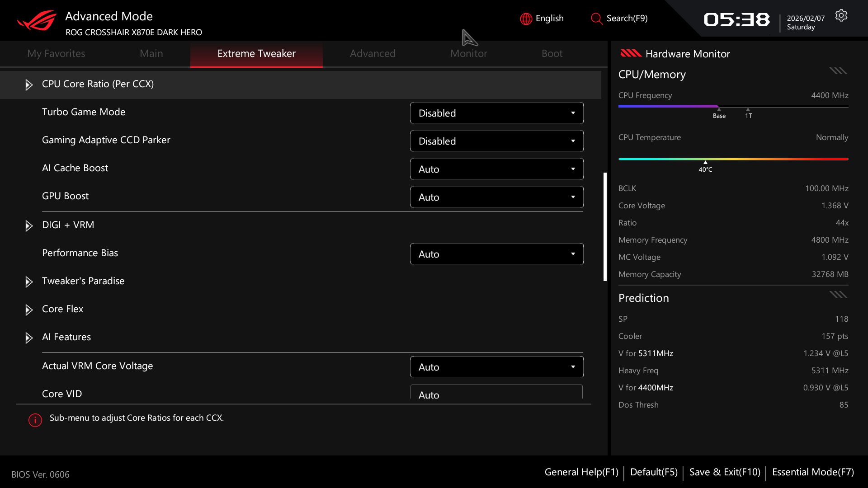The width and height of the screenshot is (868, 488).
Task: Click Save & Exit(F10)
Action: [724, 472]
